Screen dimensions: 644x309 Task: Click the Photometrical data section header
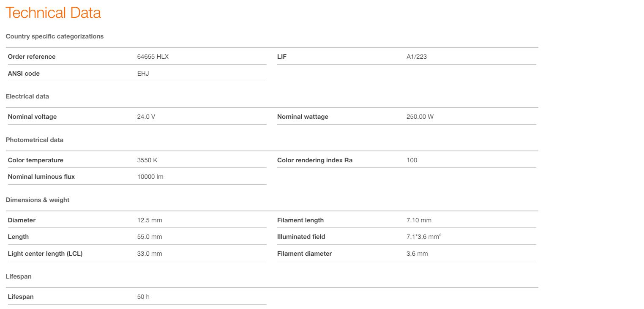(x=34, y=140)
